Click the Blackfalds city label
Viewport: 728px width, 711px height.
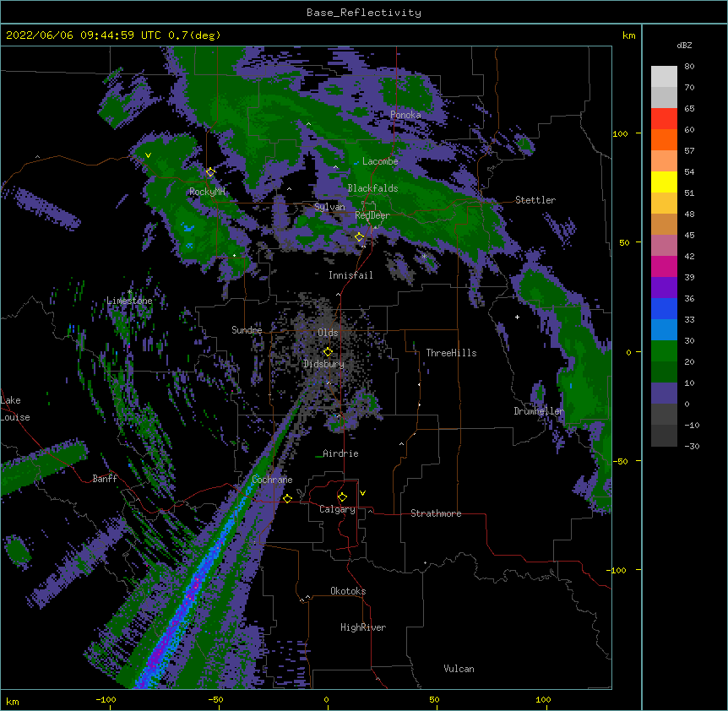(372, 188)
